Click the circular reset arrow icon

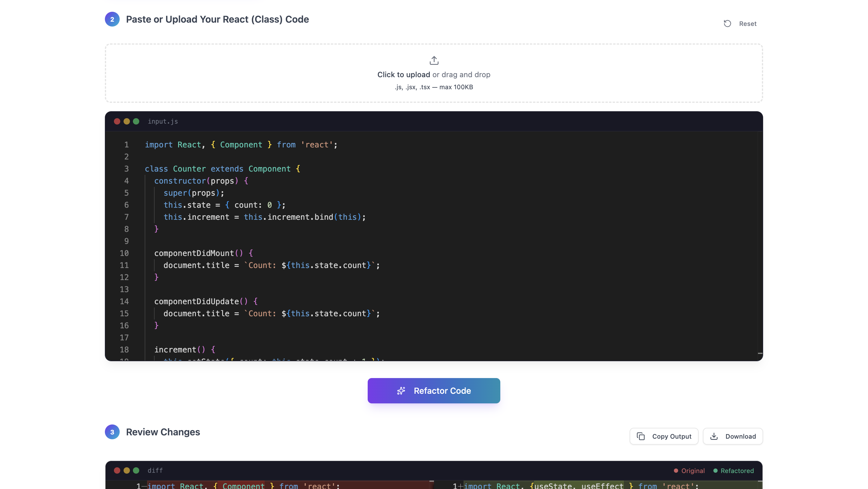pyautogui.click(x=728, y=23)
